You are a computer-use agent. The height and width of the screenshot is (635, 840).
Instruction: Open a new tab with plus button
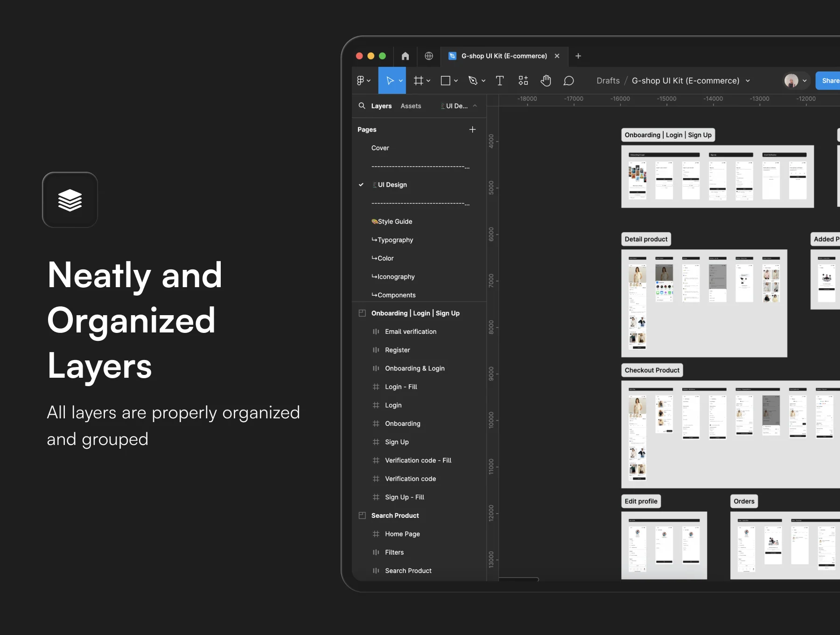click(578, 56)
